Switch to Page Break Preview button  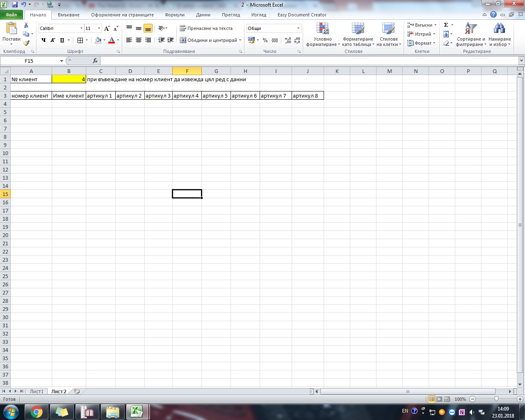tap(447, 399)
